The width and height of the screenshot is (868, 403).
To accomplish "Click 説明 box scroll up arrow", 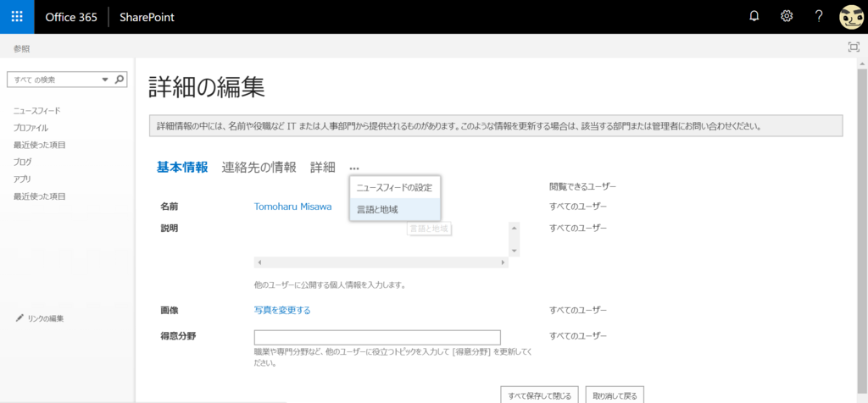I will (x=515, y=227).
